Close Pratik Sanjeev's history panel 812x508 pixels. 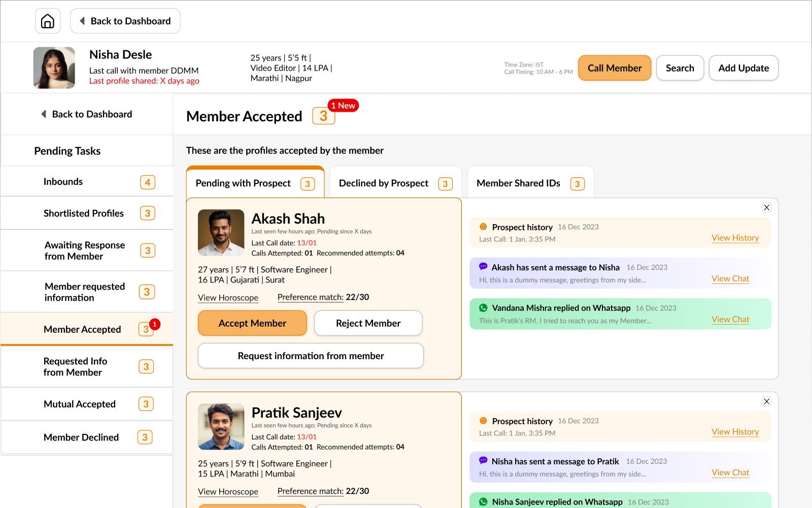(767, 401)
